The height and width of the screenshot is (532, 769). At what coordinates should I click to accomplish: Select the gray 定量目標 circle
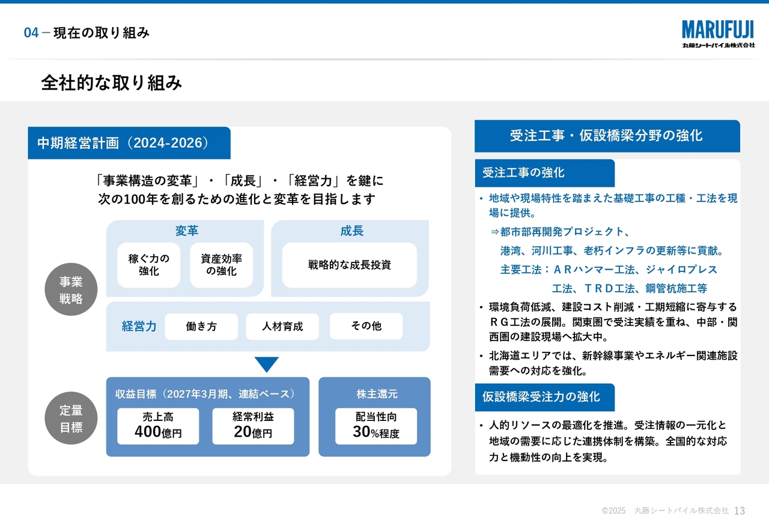(71, 419)
